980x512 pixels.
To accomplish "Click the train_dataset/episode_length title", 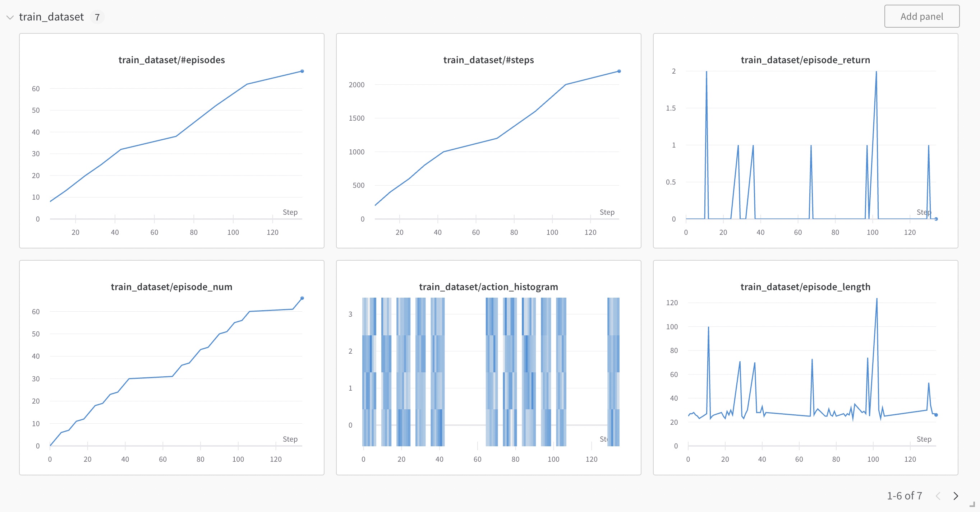I will tap(805, 287).
